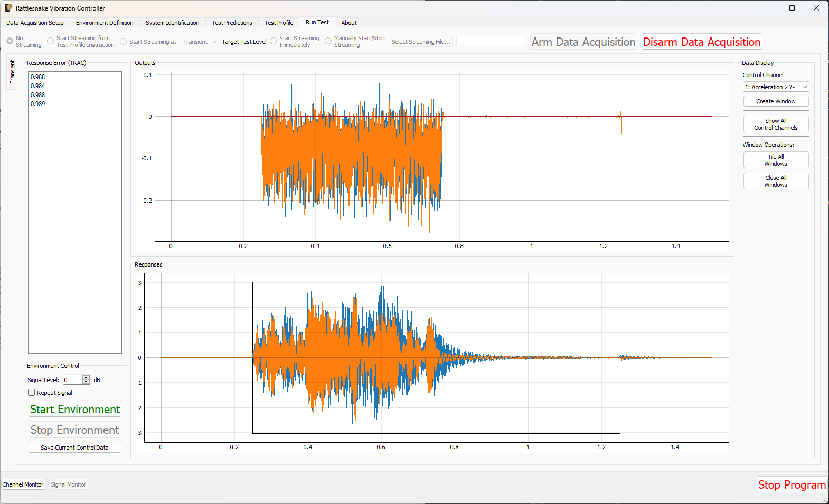This screenshot has height=504, width=829.
Task: Click the Tile All Windows button
Action: 776,160
